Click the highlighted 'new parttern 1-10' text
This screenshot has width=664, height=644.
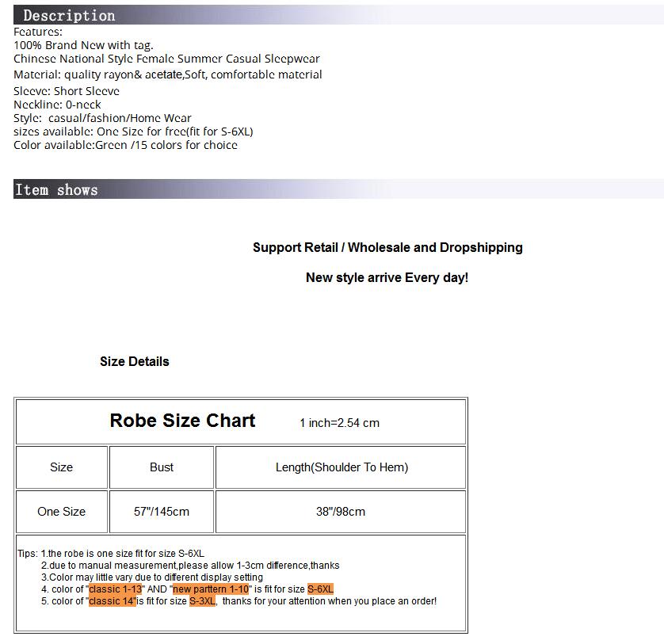pos(211,589)
